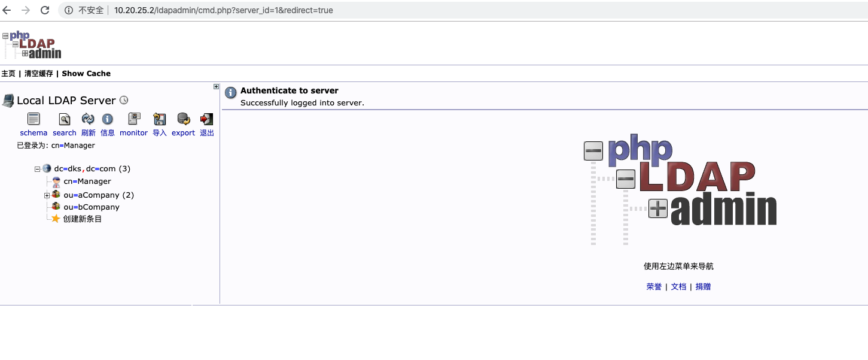Image resolution: width=868 pixels, height=360 pixels.
Task: Click 'Successfully logged into server.' message
Action: point(302,103)
